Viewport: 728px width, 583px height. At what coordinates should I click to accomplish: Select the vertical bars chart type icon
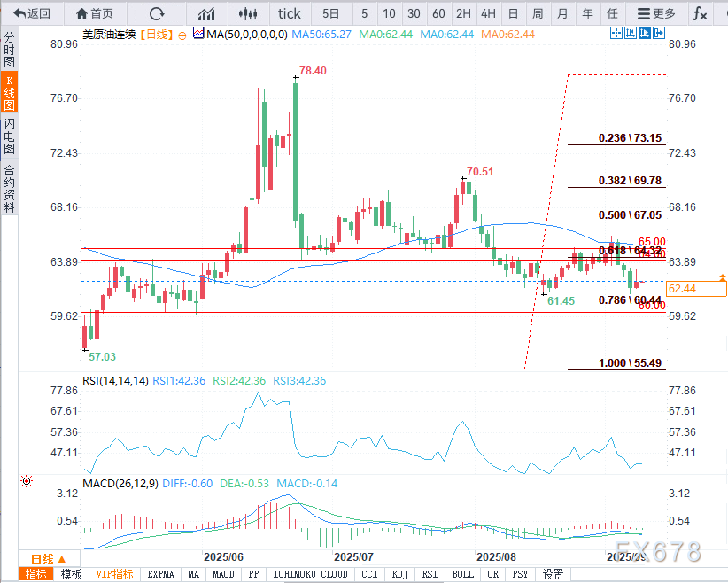[x=248, y=13]
